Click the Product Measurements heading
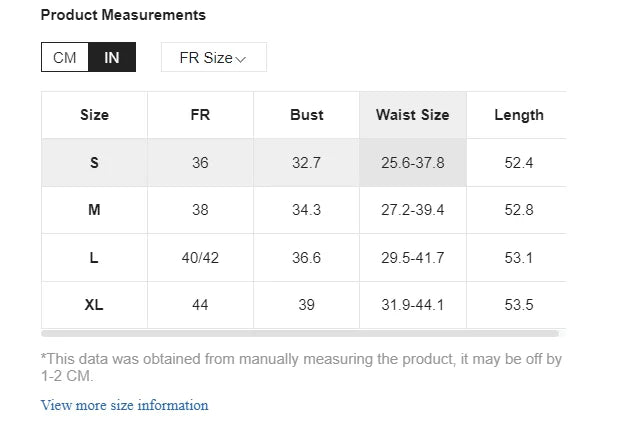The height and width of the screenshot is (436, 624). pos(123,15)
